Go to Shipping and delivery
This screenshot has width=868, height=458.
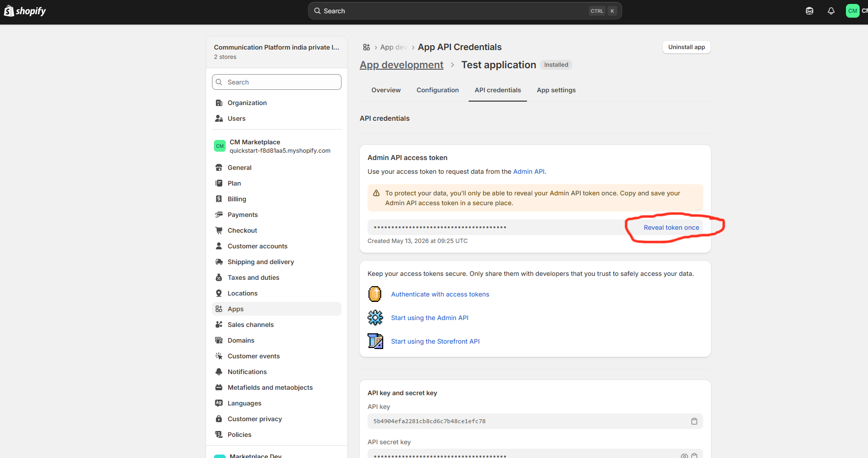click(277, 262)
